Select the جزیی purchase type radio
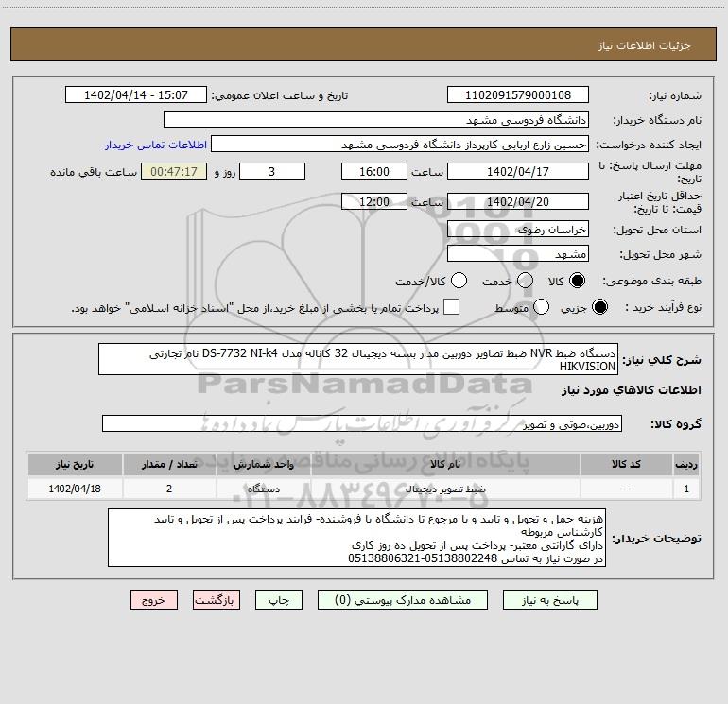This screenshot has width=728, height=704. (599, 307)
